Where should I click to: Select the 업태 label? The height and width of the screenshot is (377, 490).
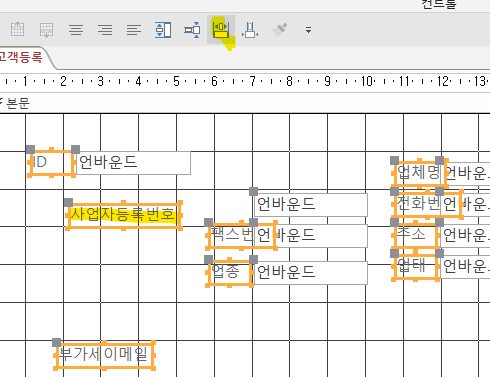click(x=416, y=266)
